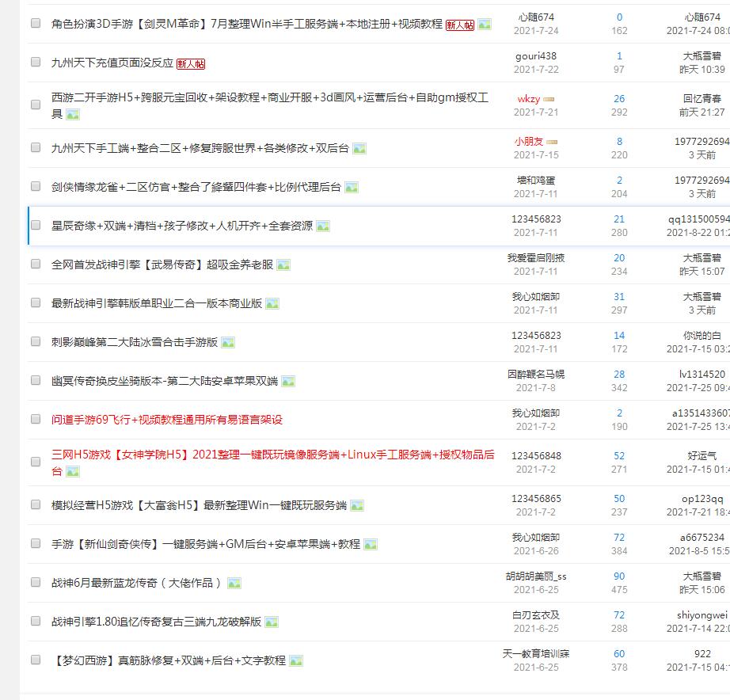Click the picture icon after 【梦幻西游】真筋脉修复 title

pos(296,660)
